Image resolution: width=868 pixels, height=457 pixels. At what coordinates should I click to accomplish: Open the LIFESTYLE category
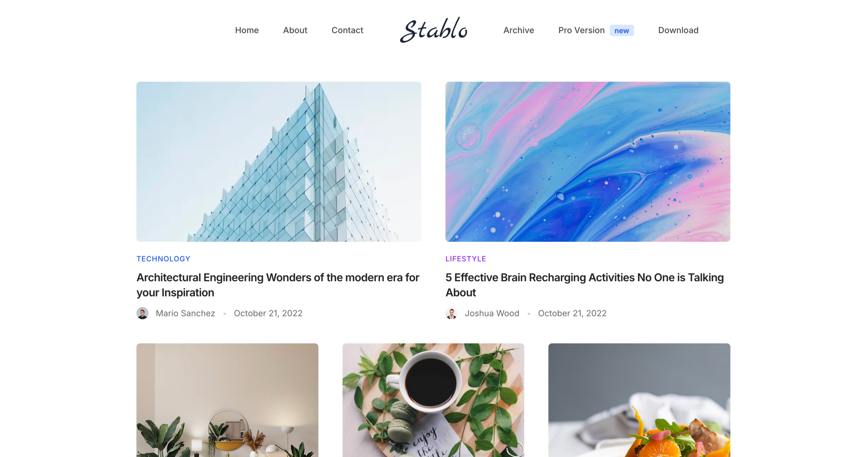tap(466, 259)
